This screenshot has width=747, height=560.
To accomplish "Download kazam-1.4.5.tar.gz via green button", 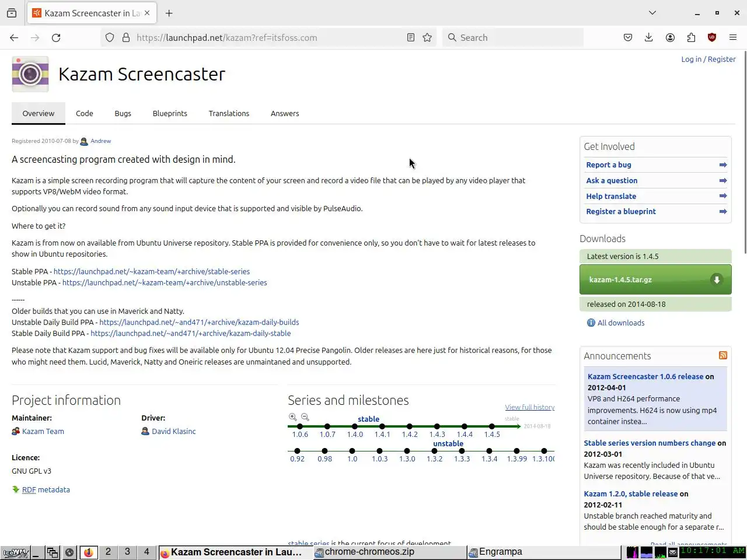I will 655,279.
